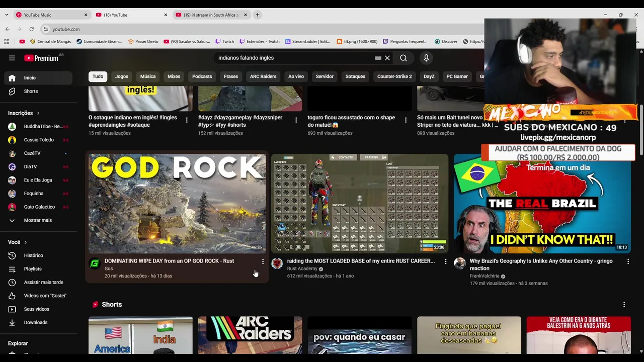Select the Música filter chip

point(148,76)
